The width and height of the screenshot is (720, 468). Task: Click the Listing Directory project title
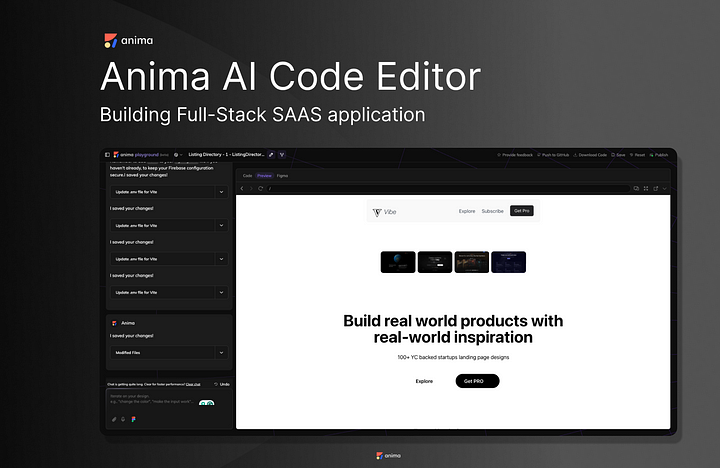pos(226,155)
